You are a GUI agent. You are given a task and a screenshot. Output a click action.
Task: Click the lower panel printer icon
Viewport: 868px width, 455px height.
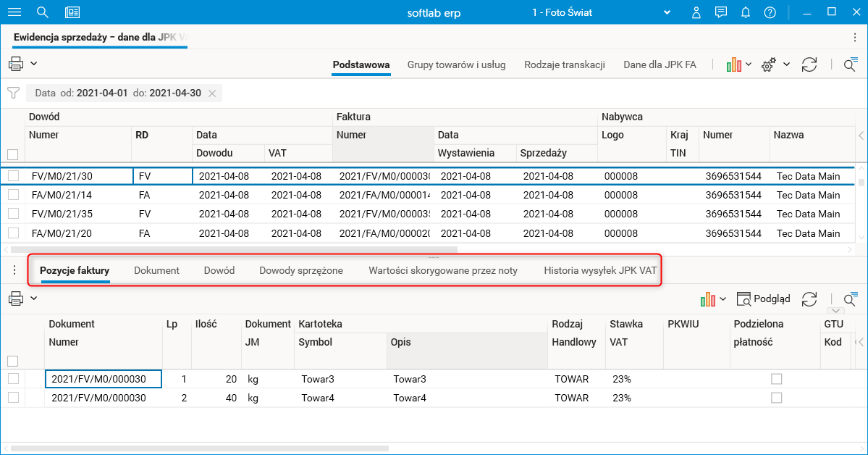pyautogui.click(x=16, y=299)
